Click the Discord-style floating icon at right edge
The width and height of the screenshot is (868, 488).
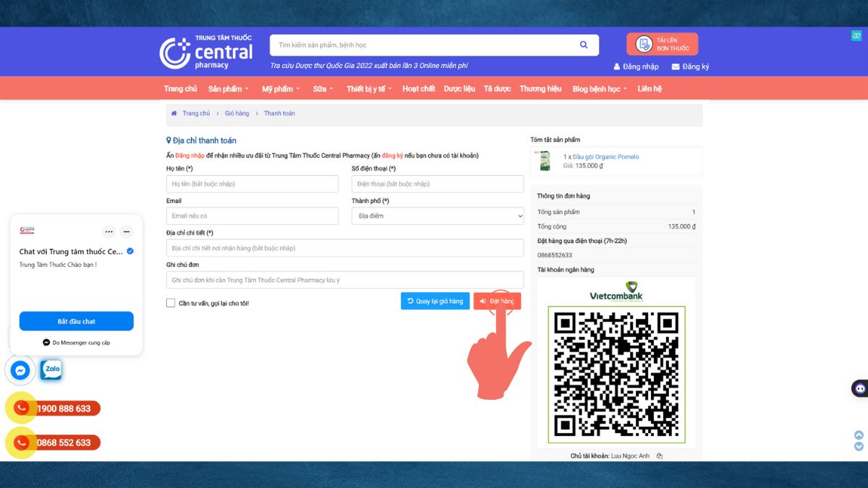[x=860, y=388]
